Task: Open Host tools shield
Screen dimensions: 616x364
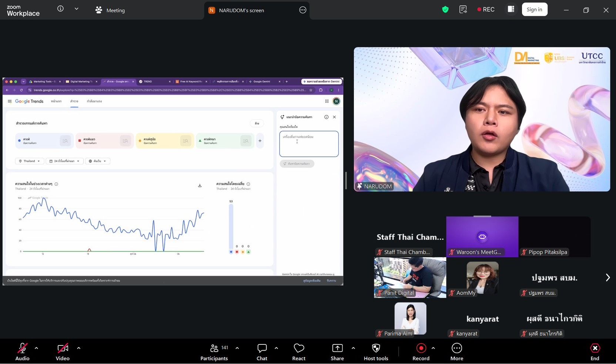Action: 376,352
